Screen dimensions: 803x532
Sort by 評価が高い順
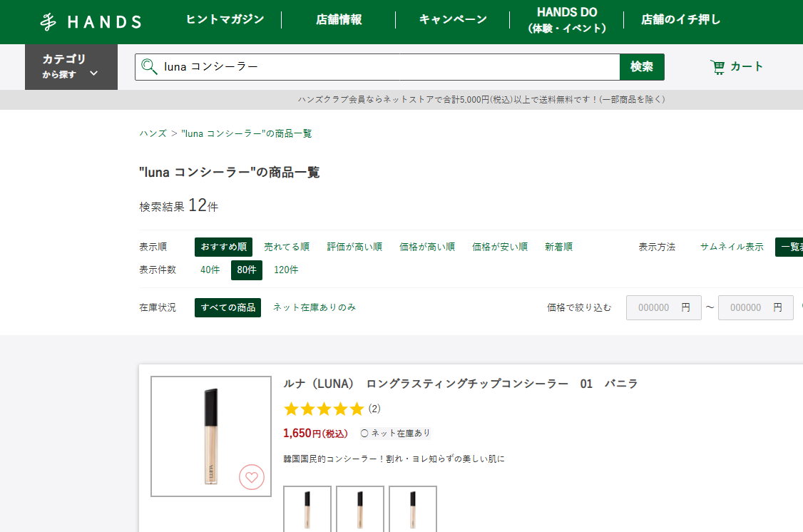pos(354,247)
